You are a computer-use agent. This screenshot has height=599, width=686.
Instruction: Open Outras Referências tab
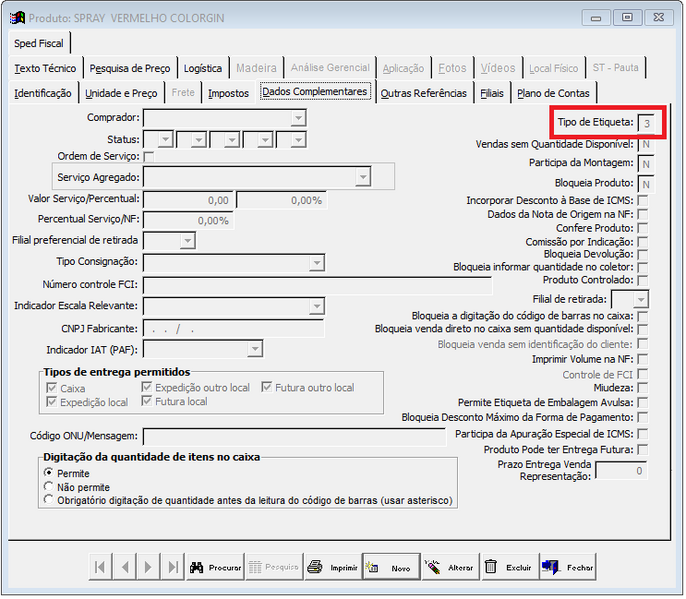pyautogui.click(x=424, y=93)
